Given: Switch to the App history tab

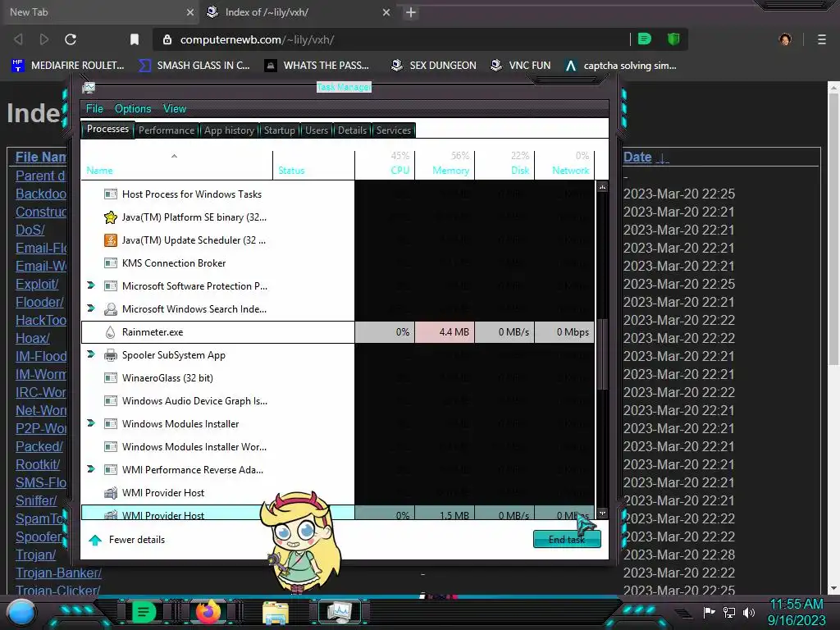Looking at the screenshot, I should tap(229, 130).
